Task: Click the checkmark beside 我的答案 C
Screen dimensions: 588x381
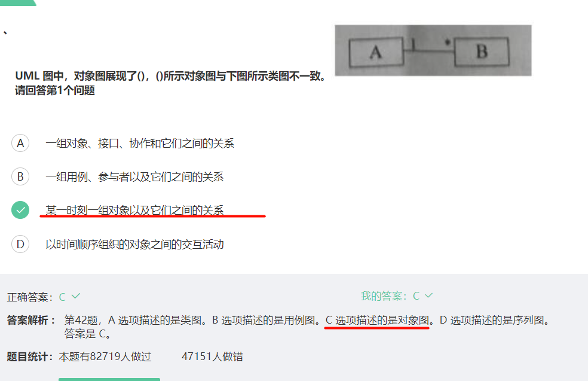Action: pos(428,295)
